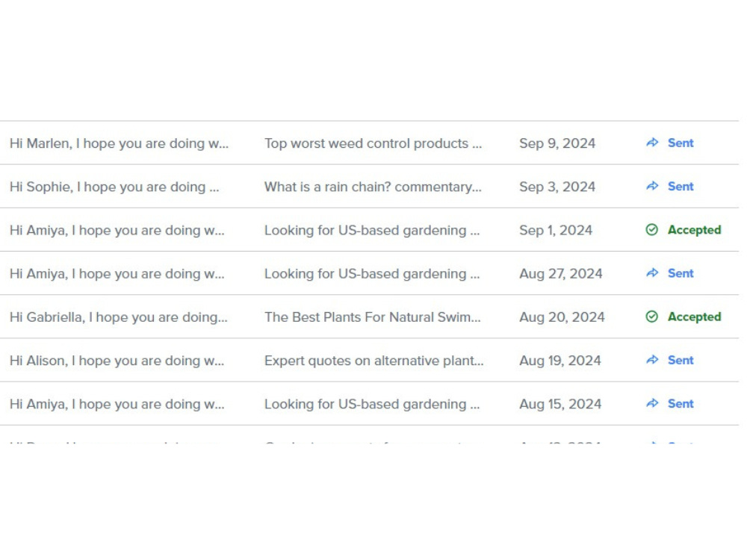Screen dimensions: 747x560
Task: Open the 'Hi Amiya' message dated Sep 1, 2024
Action: coord(117,231)
